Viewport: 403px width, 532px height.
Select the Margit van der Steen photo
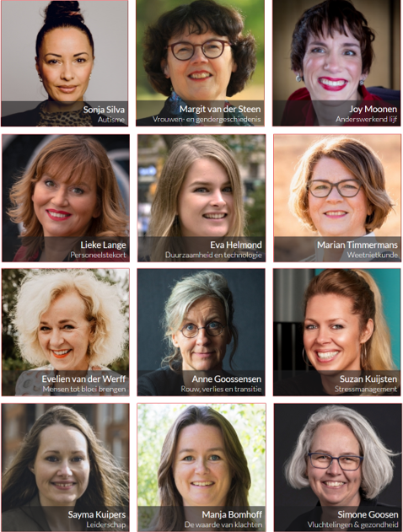point(200,63)
